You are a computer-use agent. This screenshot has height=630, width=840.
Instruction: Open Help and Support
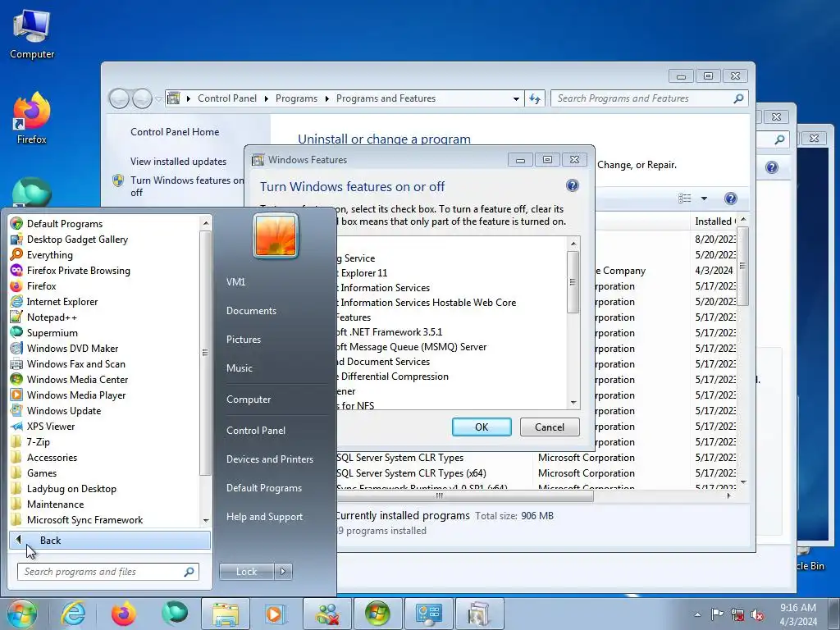264,517
